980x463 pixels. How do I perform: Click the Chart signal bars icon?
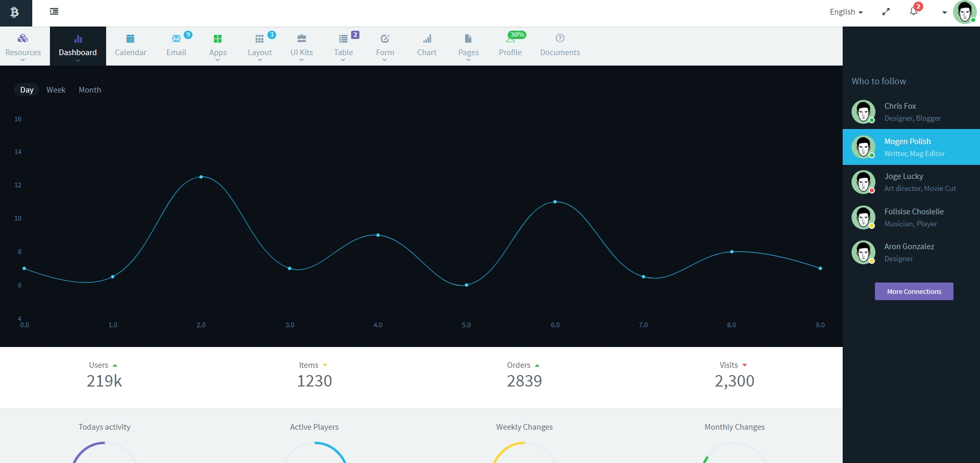pyautogui.click(x=427, y=38)
